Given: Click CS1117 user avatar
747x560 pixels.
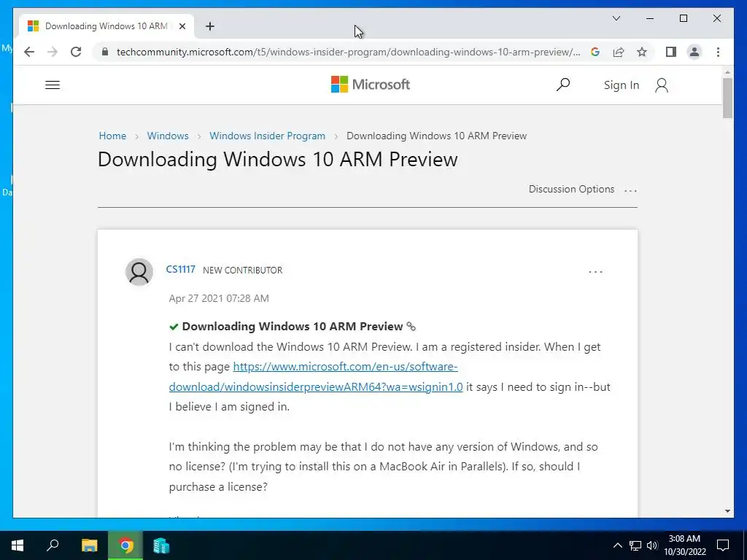Looking at the screenshot, I should tap(139, 272).
